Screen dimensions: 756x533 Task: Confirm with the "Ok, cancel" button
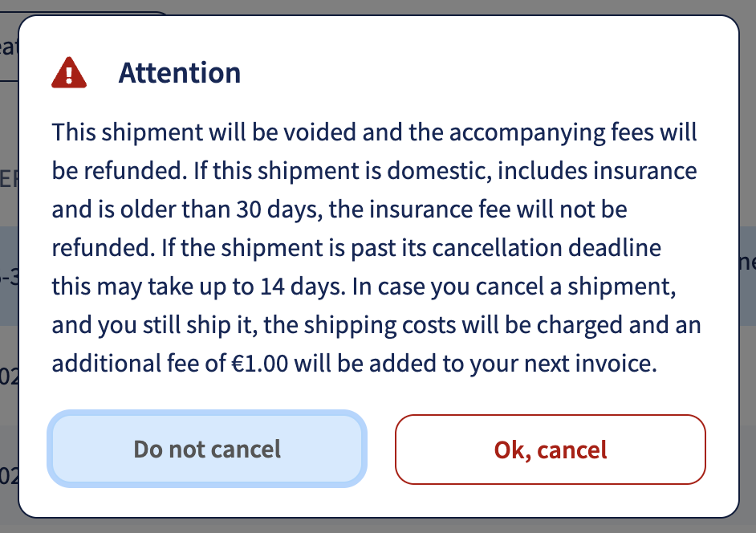550,450
